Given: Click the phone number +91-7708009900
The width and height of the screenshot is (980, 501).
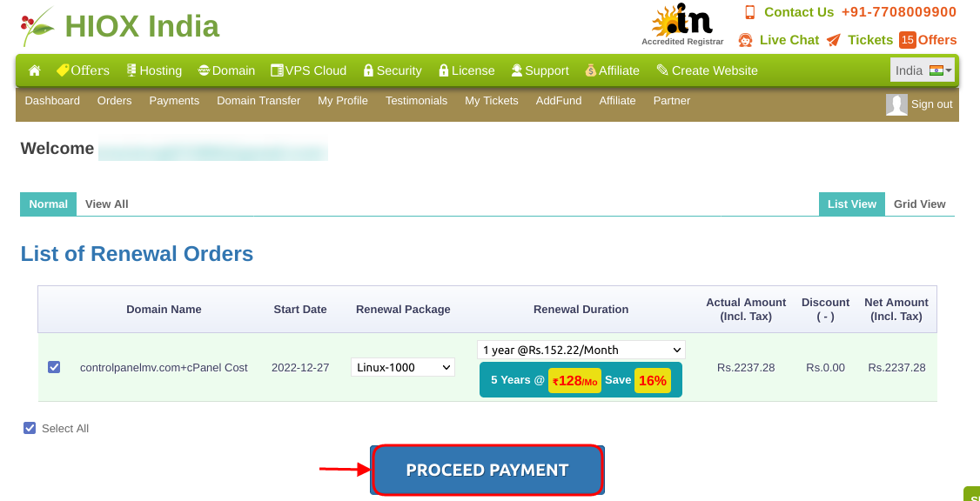Looking at the screenshot, I should click(x=899, y=12).
